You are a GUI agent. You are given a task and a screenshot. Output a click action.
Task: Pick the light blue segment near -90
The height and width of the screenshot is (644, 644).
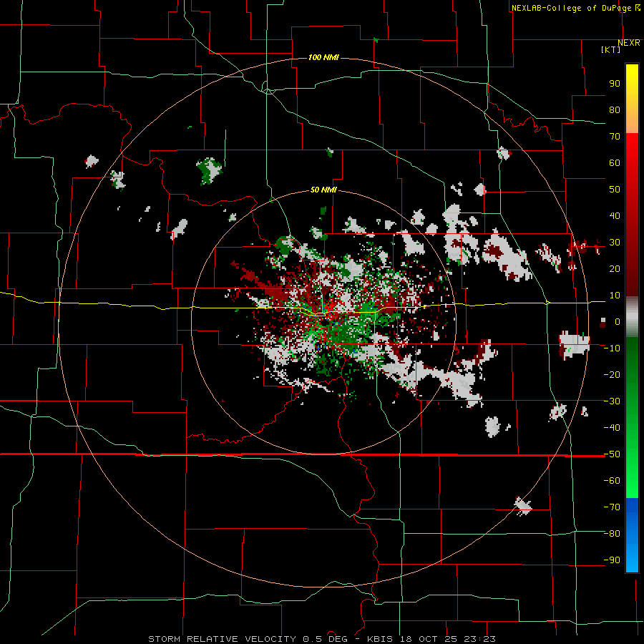(632, 559)
